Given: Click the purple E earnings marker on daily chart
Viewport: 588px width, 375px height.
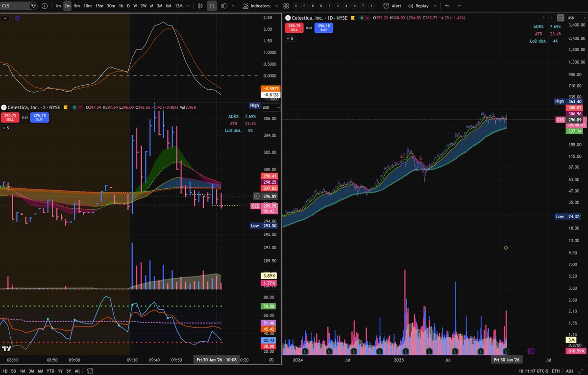Looking at the screenshot, I should [531, 351].
